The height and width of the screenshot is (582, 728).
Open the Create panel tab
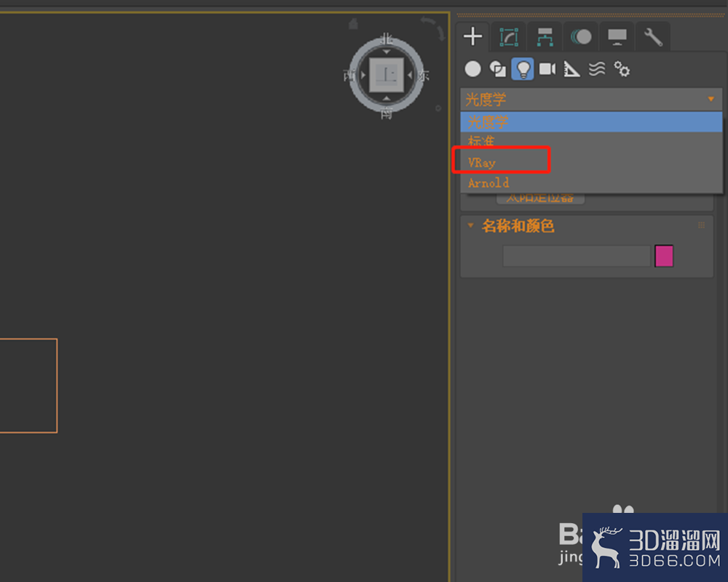pos(472,36)
